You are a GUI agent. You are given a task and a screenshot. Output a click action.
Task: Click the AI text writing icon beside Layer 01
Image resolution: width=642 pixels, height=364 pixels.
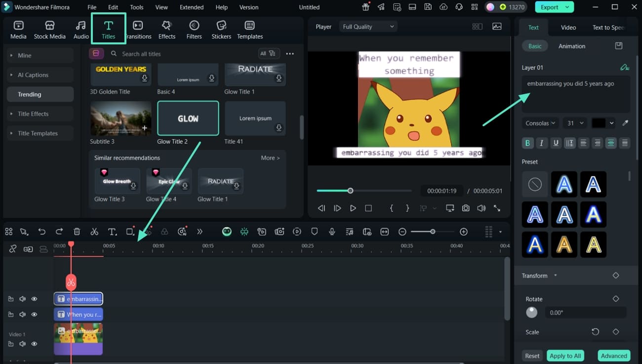tap(625, 67)
